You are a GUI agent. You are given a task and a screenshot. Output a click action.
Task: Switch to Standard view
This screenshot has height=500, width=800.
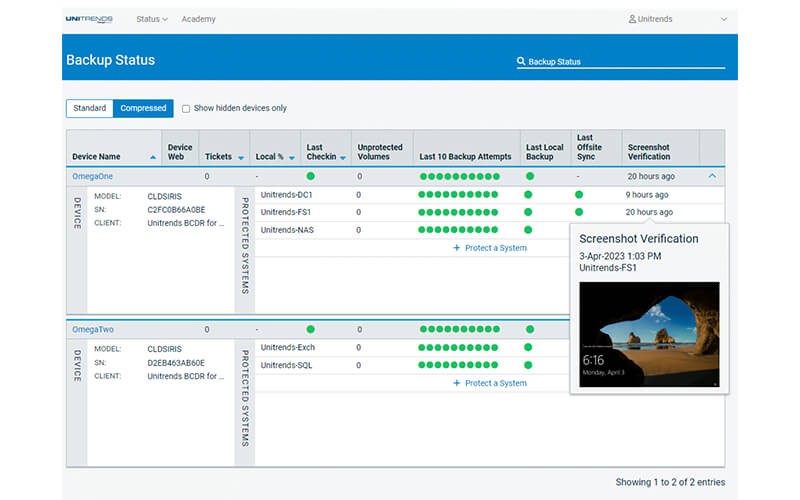click(x=90, y=108)
